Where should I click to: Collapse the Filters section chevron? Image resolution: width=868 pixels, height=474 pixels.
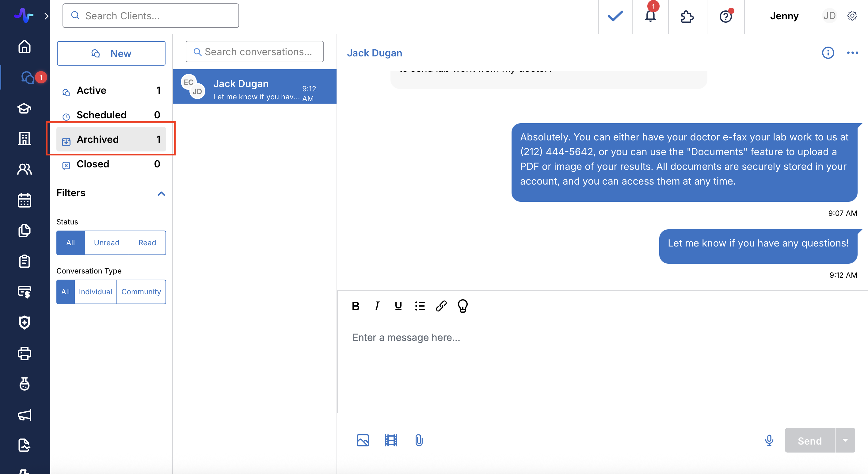pyautogui.click(x=161, y=193)
